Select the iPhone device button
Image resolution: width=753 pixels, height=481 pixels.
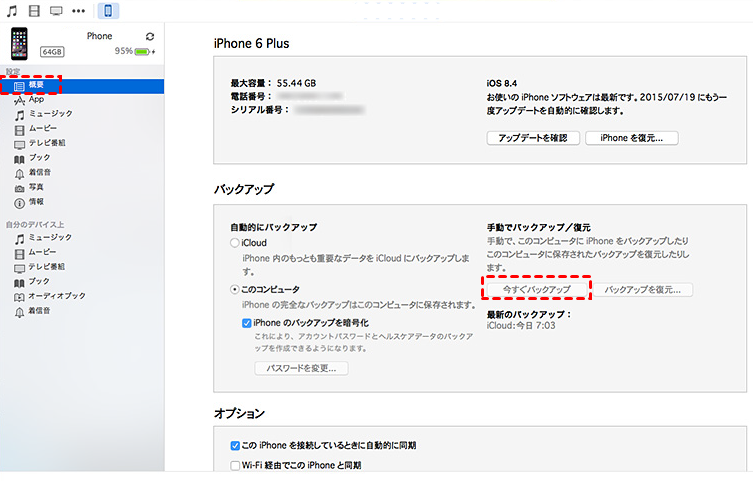pos(108,11)
